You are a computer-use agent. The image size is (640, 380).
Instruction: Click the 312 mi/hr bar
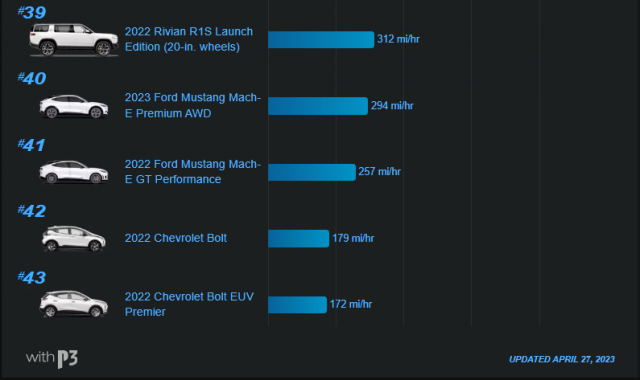[x=321, y=40]
